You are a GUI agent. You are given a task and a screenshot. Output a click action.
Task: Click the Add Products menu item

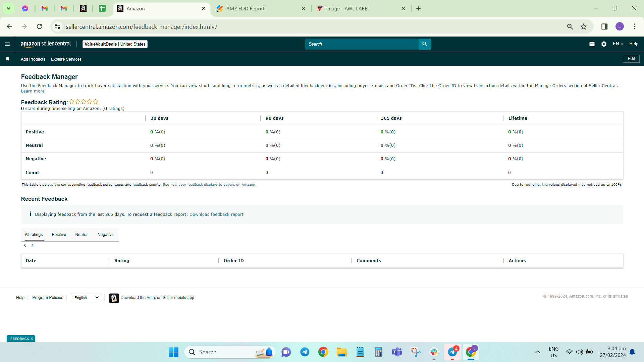click(x=33, y=59)
